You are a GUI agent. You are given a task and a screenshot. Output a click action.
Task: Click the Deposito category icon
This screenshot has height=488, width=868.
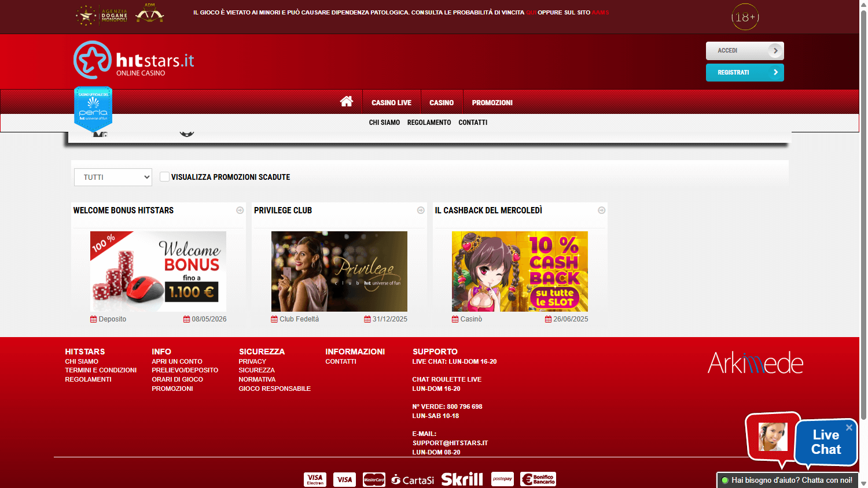pyautogui.click(x=93, y=319)
